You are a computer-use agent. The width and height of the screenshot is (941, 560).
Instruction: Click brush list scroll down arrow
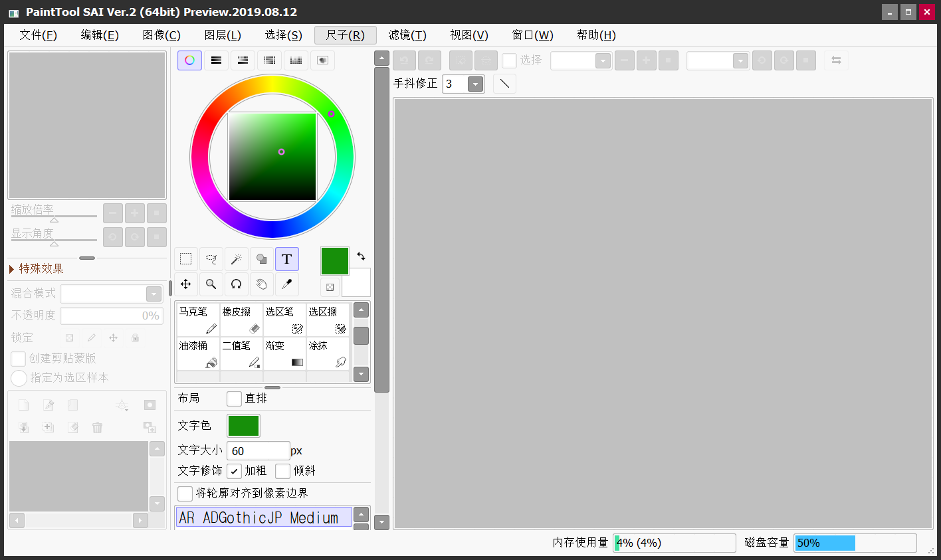point(361,375)
